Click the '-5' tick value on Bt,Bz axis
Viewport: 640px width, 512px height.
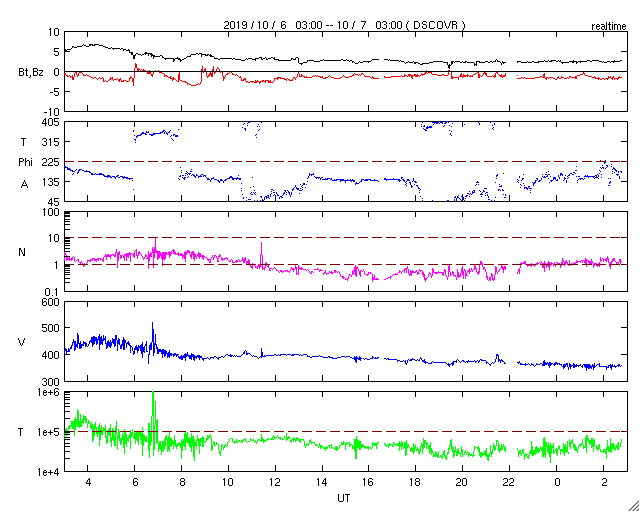coord(54,92)
